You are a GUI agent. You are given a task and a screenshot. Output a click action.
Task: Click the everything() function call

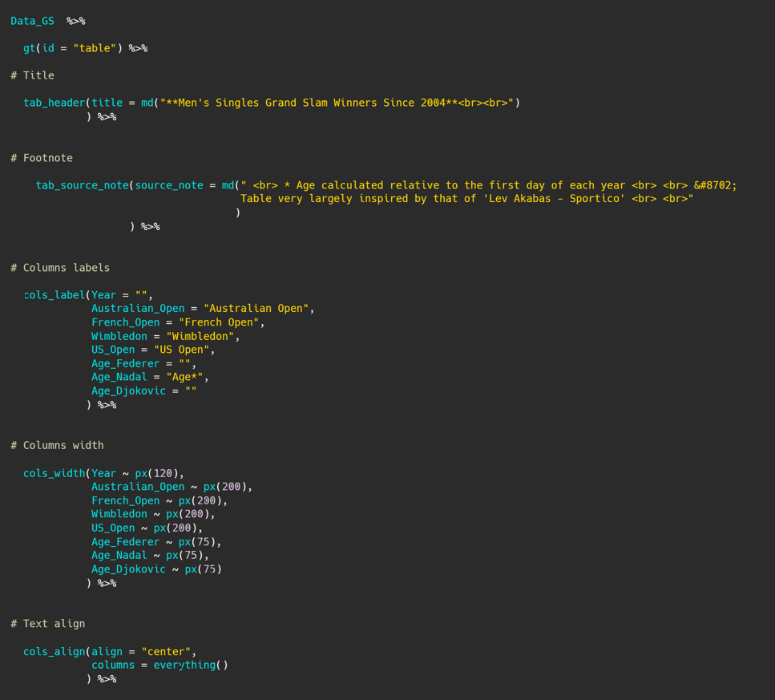point(190,666)
